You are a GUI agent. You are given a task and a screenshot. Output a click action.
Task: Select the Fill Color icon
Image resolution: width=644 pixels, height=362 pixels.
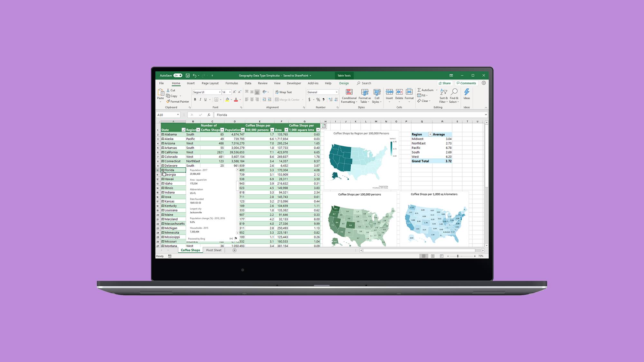[227, 100]
